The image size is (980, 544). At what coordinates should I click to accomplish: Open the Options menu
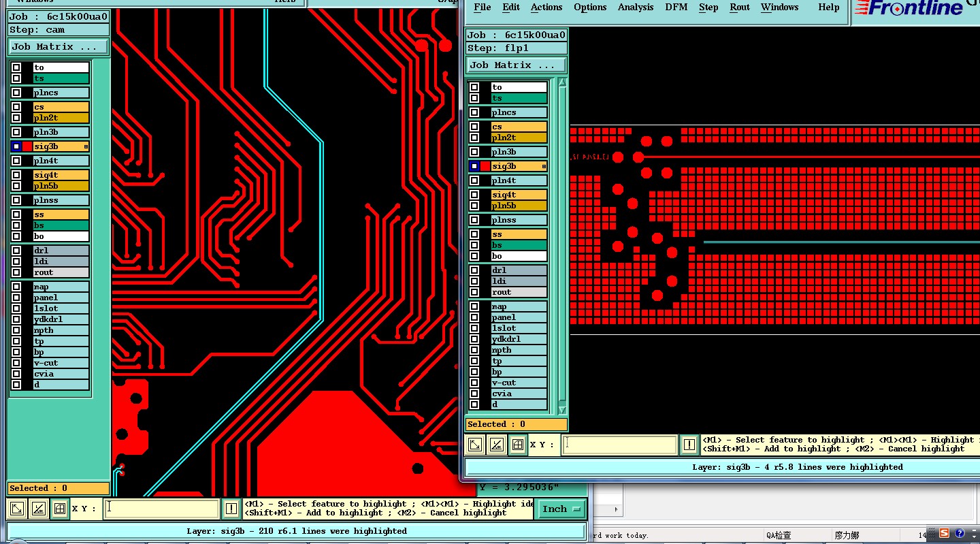pos(590,7)
